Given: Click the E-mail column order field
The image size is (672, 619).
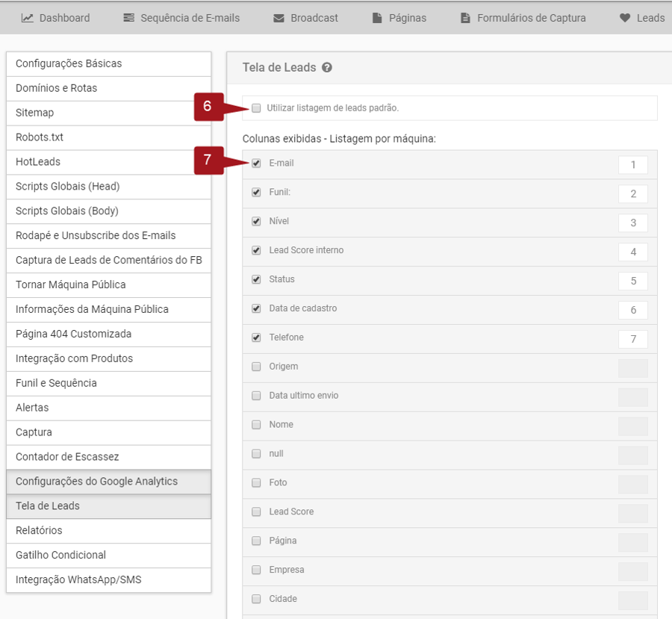Looking at the screenshot, I should [632, 165].
